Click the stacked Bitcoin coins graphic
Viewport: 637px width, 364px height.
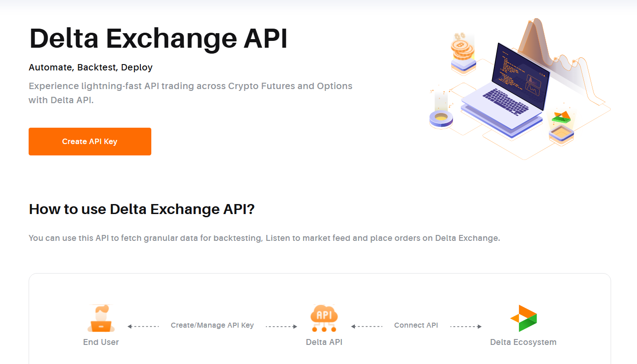tap(463, 51)
